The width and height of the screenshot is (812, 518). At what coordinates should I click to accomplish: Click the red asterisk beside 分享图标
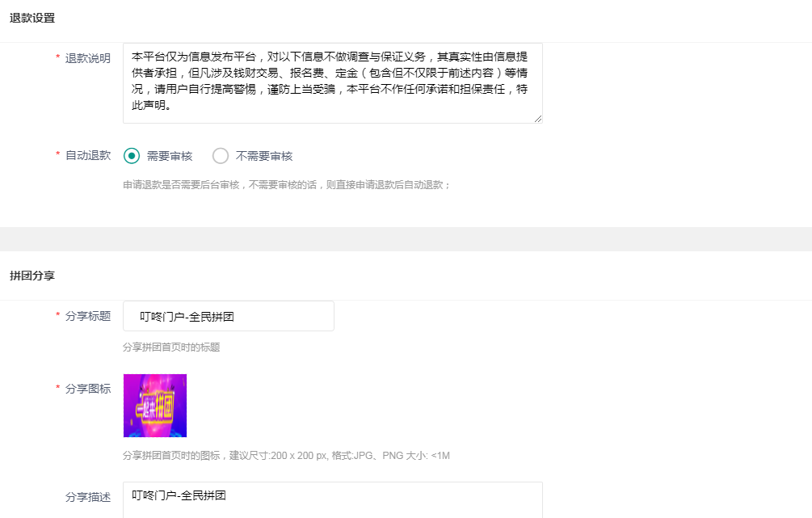click(58, 387)
